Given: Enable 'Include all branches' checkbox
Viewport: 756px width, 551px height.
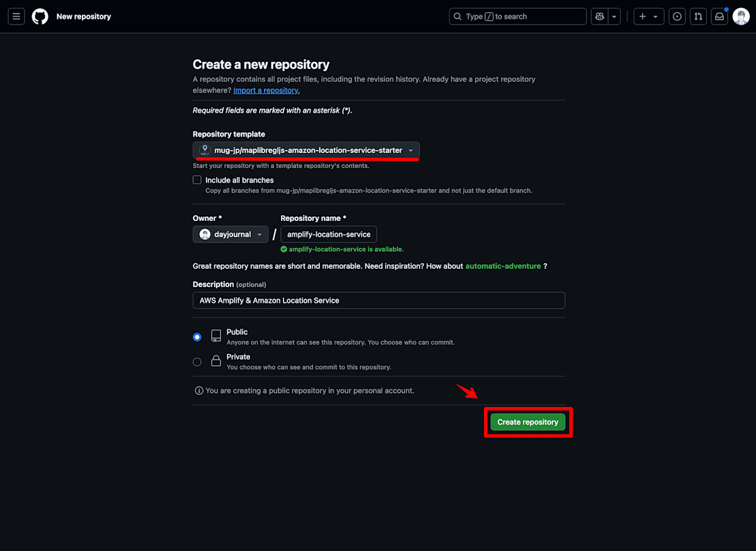Looking at the screenshot, I should click(x=197, y=180).
